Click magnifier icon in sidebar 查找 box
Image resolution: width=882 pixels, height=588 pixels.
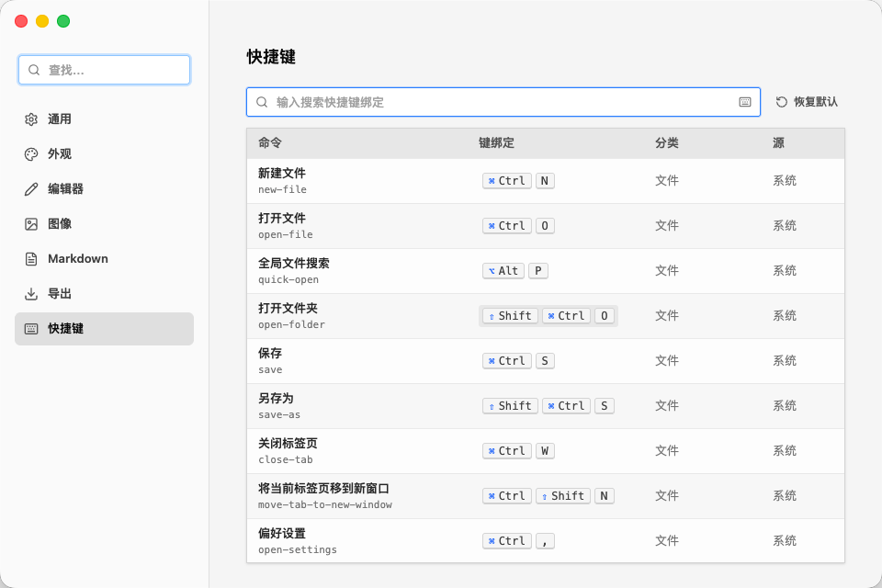(34, 70)
